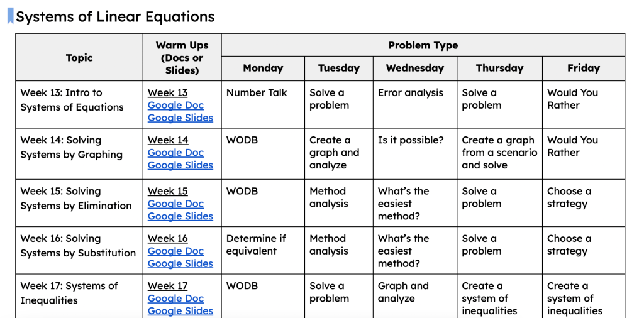Open the Week 15 Google Doc link
This screenshot has height=318, width=644.
pos(175,204)
